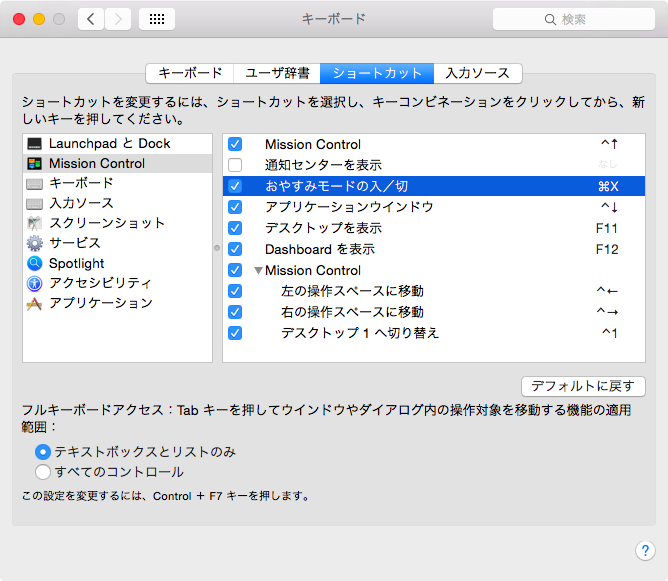Click the ^← shortcut value
This screenshot has width=668, height=581.
point(607,291)
